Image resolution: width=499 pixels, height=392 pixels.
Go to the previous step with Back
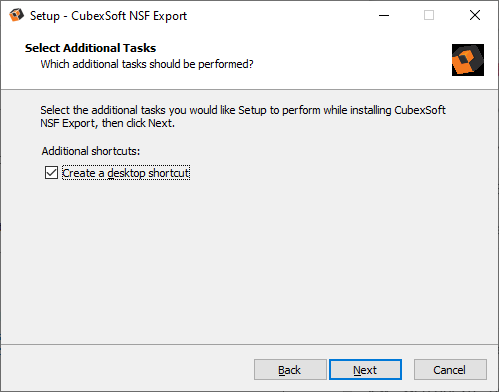click(x=290, y=370)
